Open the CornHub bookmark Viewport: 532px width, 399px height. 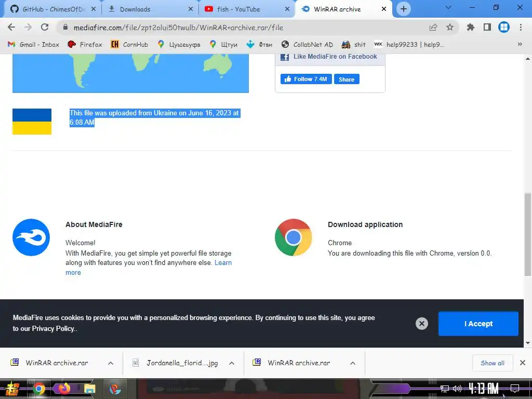[x=129, y=45]
